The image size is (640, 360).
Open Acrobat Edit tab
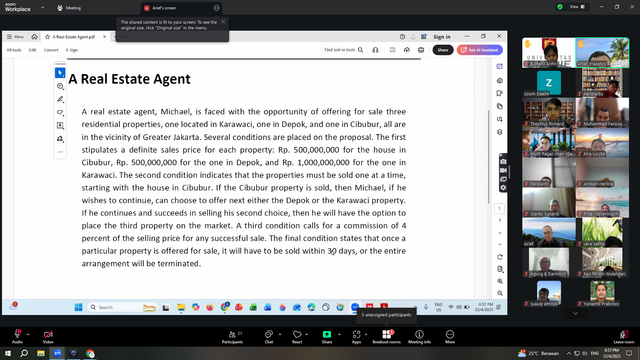[x=33, y=50]
